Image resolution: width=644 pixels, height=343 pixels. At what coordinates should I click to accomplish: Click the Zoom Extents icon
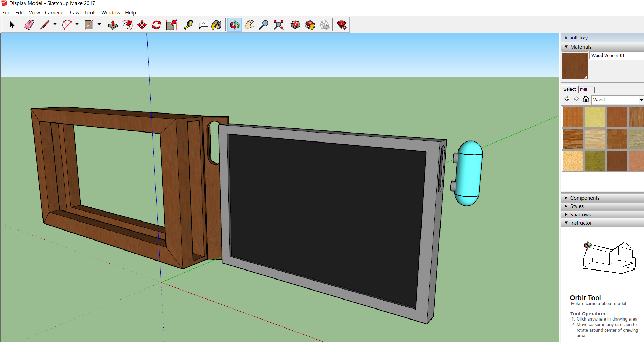click(x=278, y=24)
